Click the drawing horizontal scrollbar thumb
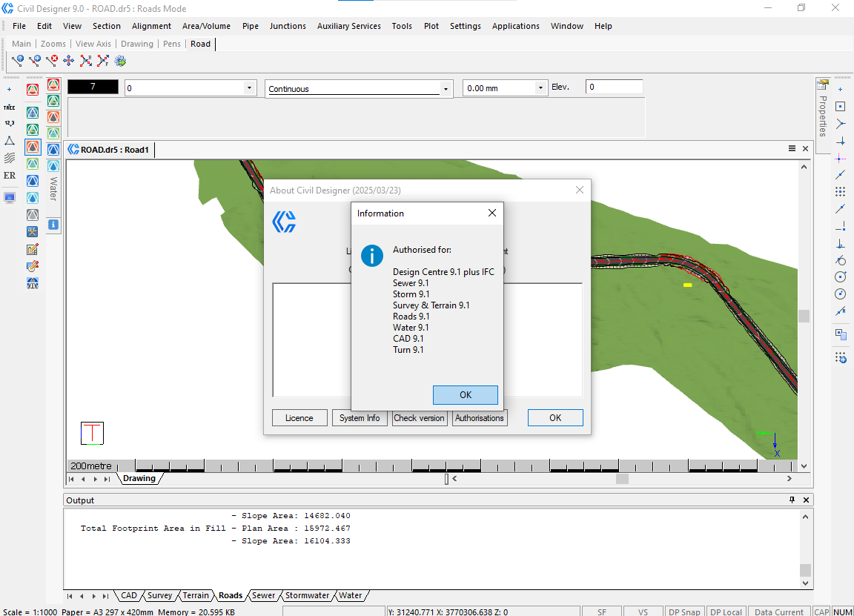Image resolution: width=854 pixels, height=616 pixels. point(622,478)
